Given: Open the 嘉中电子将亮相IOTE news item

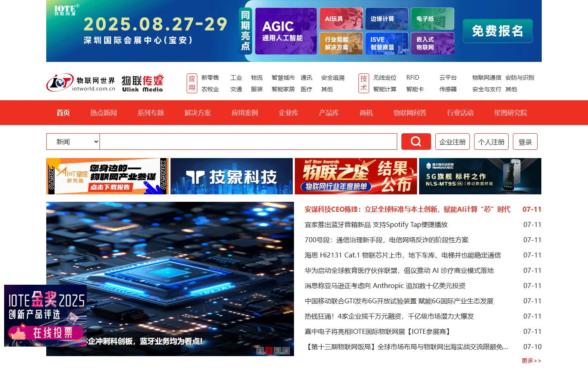Looking at the screenshot, I should click(x=378, y=331).
